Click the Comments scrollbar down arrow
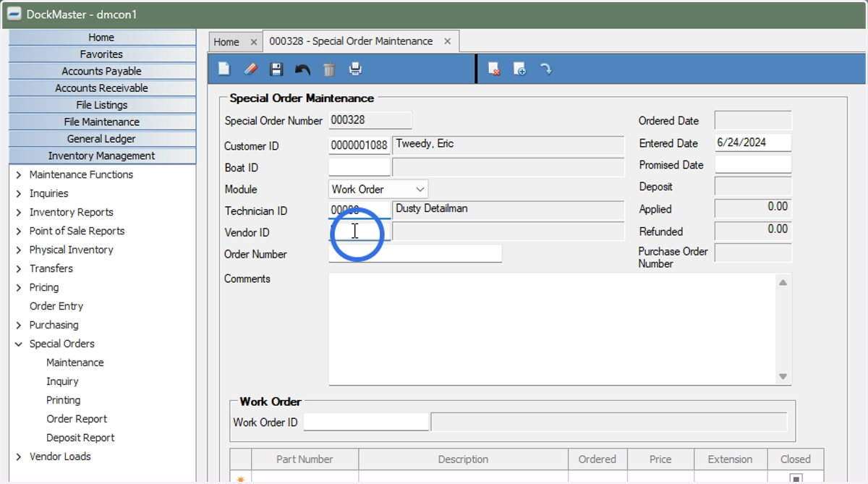This screenshot has height=484, width=868. tap(783, 376)
